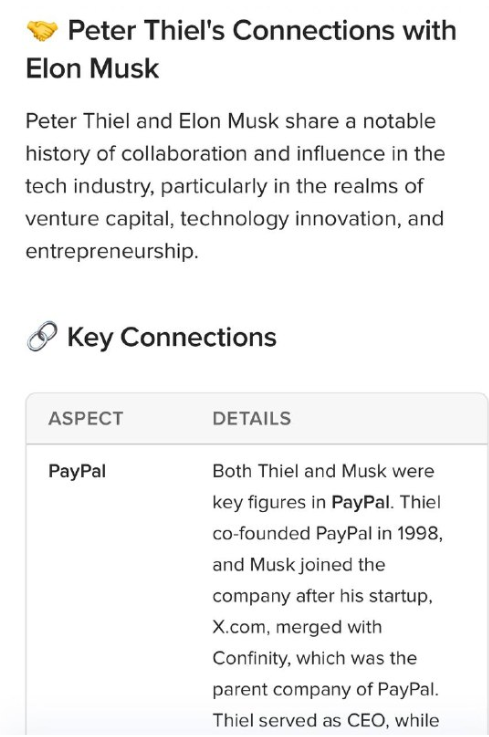Viewport: 489px width, 737px height.
Task: Click the "Key Connections" section heading
Action: click(172, 337)
